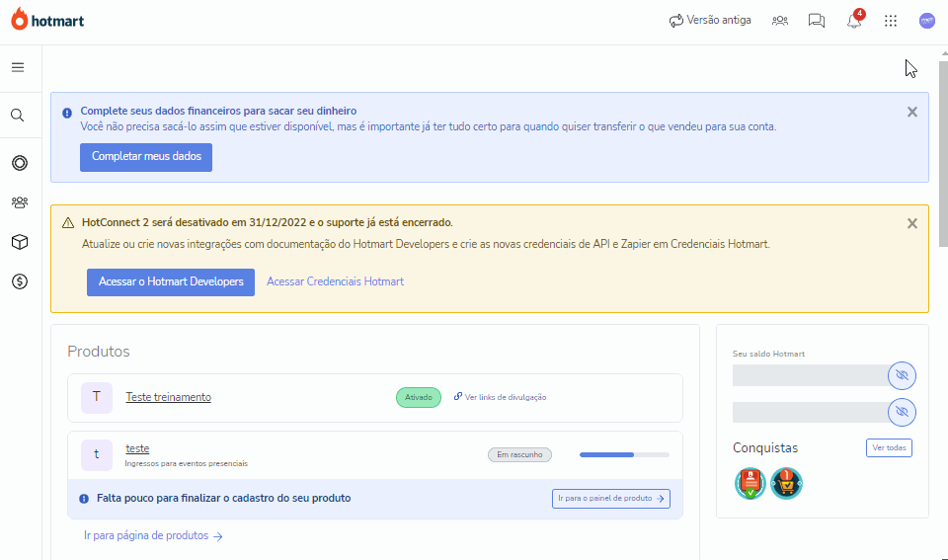Click Ver todas conquistas button
948x560 pixels.
(x=889, y=448)
